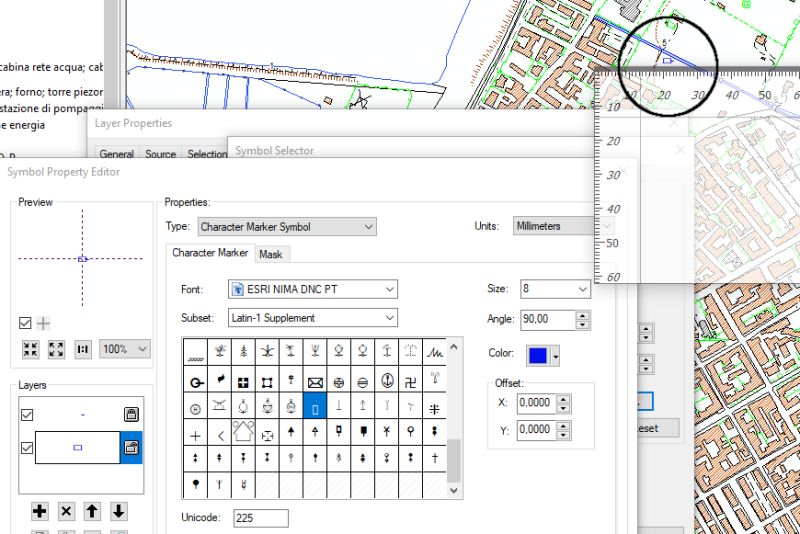Open the Units dropdown showing Millimeters
Screen dimensions: 800x534
[563, 225]
